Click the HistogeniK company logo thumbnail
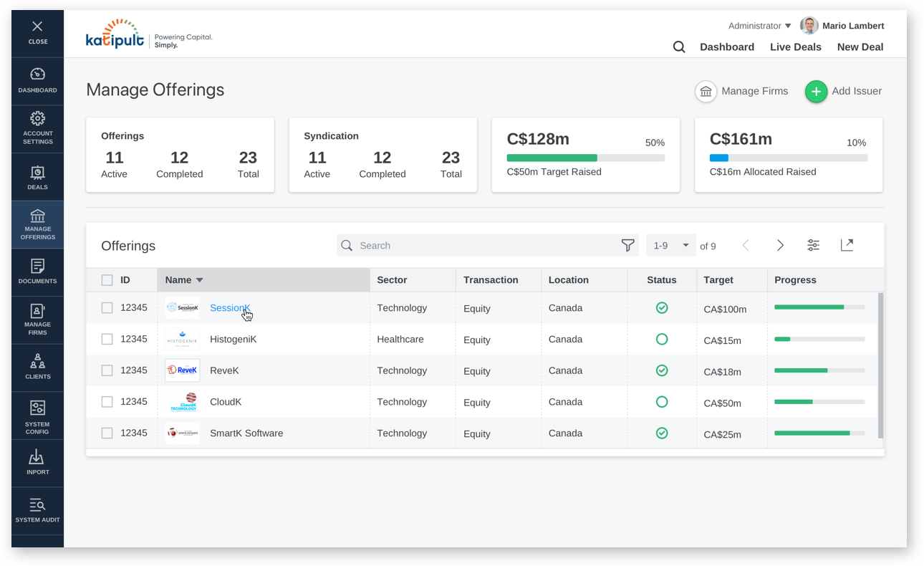The width and height of the screenshot is (924, 566). coord(183,340)
